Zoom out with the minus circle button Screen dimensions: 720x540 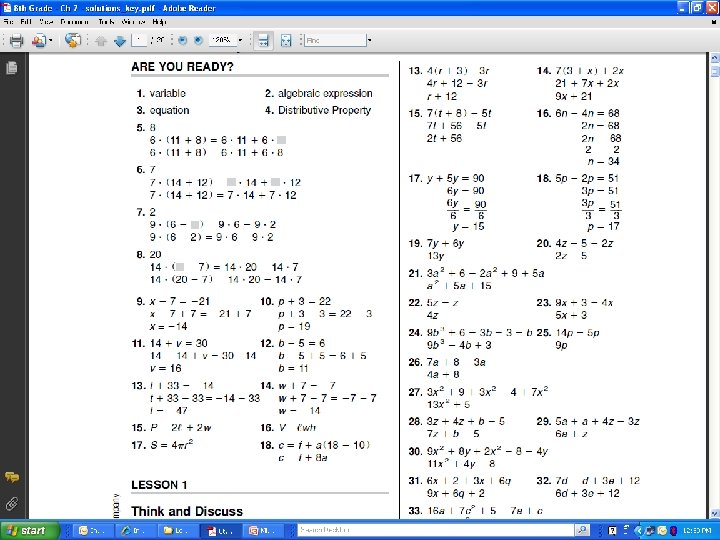click(182, 40)
